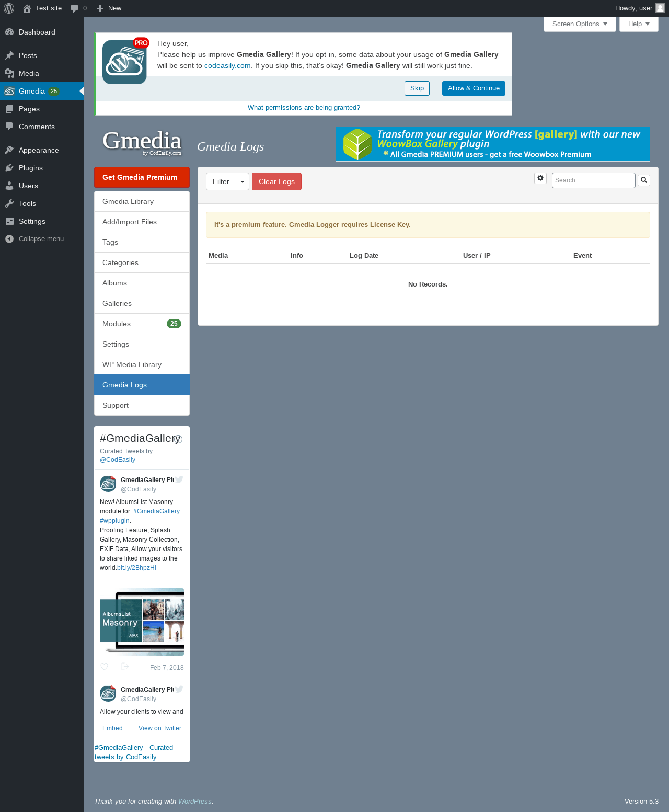
Task: Click the Gmedia PRO cloud logo
Action: coord(125,61)
